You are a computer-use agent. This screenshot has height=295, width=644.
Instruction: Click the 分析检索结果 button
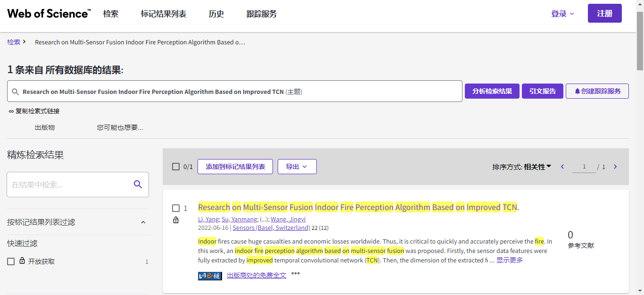(492, 91)
